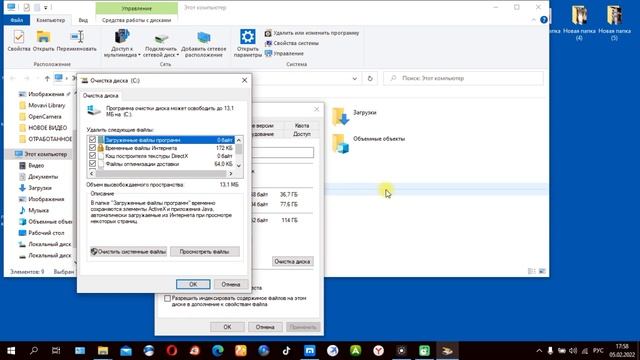Switch to the Вид ribbon tab
Image resolution: width=640 pixels, height=360 pixels.
[83, 20]
